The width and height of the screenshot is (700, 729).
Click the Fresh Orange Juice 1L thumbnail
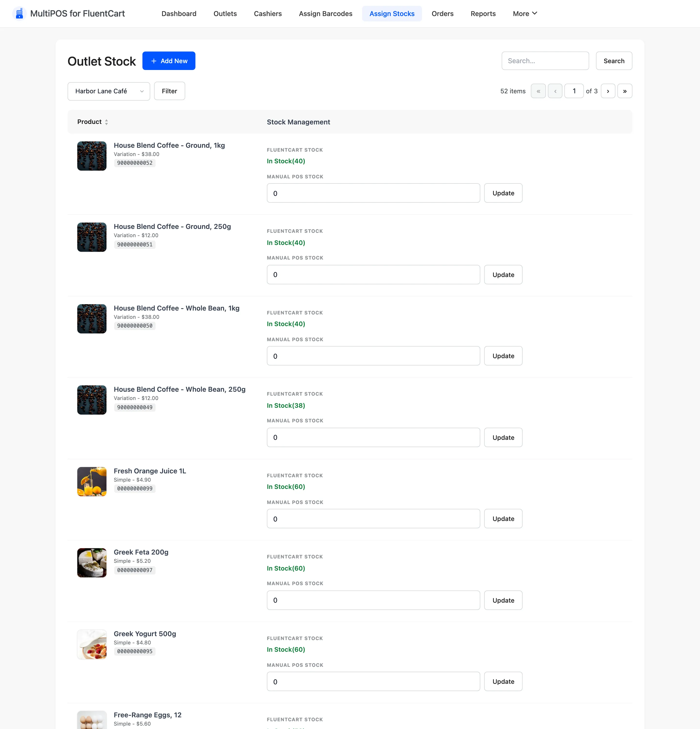point(92,482)
